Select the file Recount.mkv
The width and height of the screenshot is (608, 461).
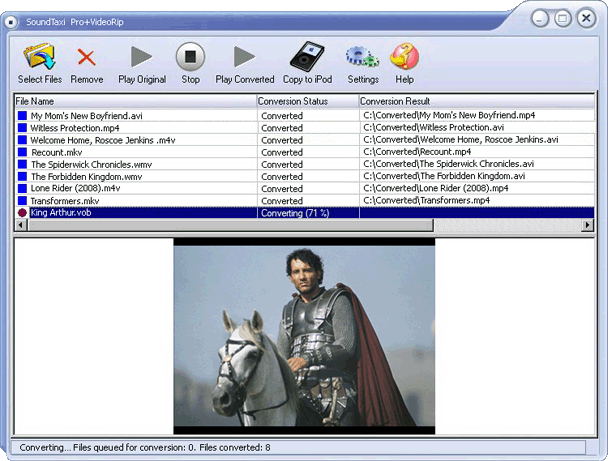[57, 152]
